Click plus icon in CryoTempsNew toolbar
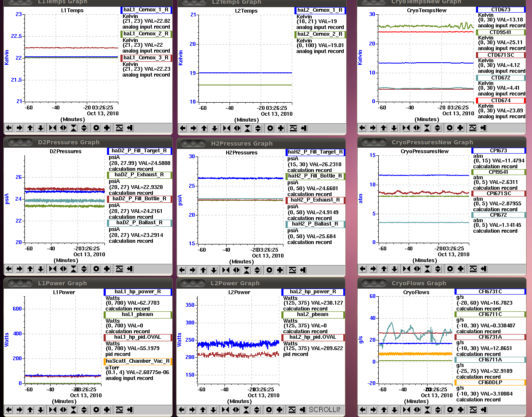This screenshot has height=417, width=532. (x=460, y=128)
